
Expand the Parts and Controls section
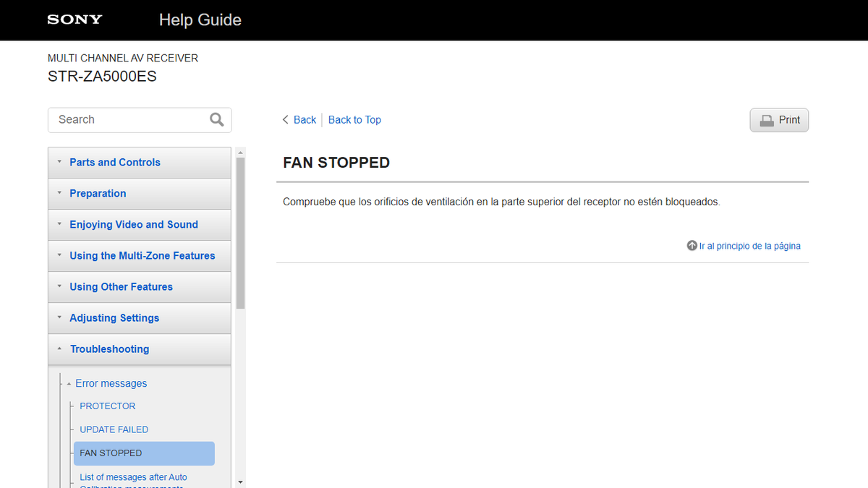click(140, 163)
